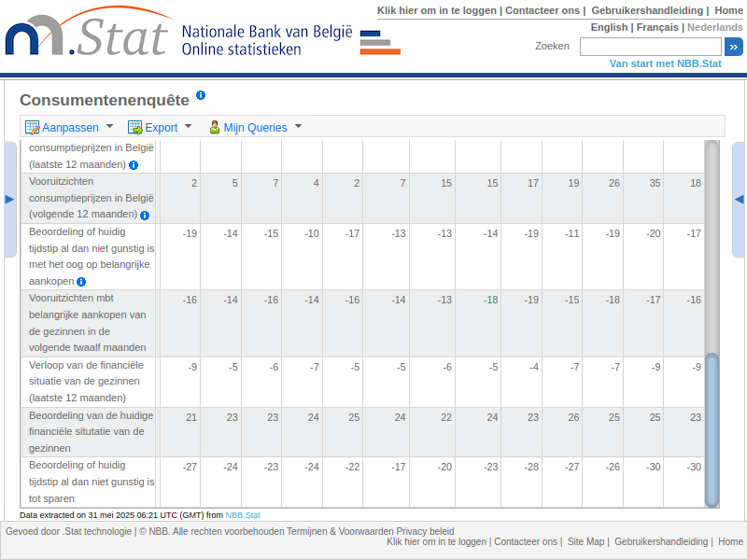The image size is (747, 560).
Task: Open info icon for Vooruitzichten consumptieprijzen (volgende 12 maanden)
Action: [x=145, y=216]
